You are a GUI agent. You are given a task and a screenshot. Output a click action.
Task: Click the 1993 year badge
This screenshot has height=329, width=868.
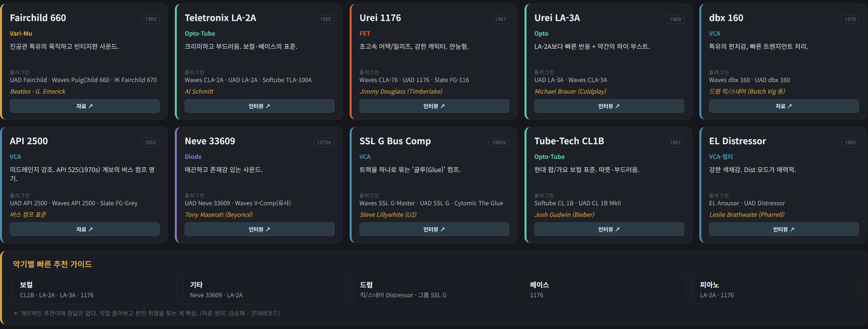pos(850,143)
